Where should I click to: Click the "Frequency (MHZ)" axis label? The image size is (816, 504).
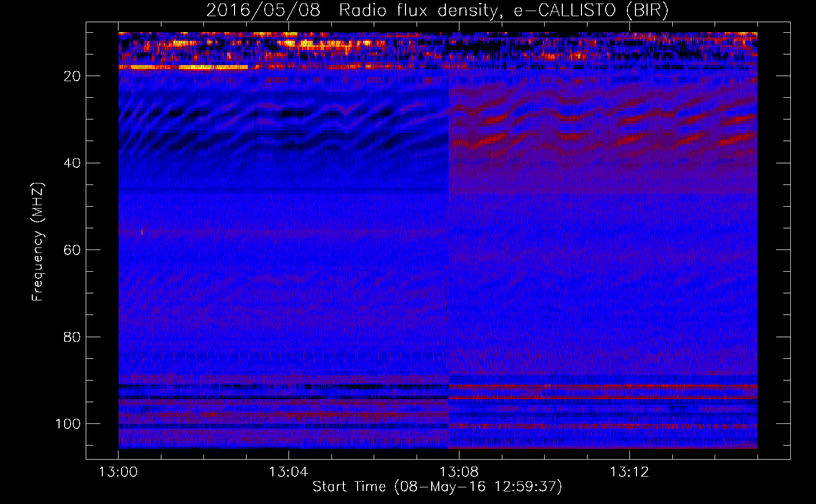point(38,241)
